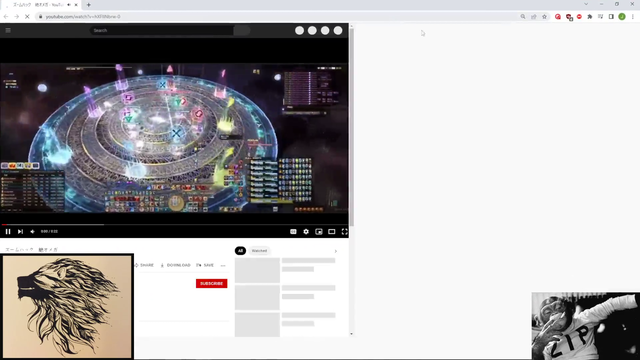Bookmark this page with the star
640x360 pixels.
(x=544, y=17)
